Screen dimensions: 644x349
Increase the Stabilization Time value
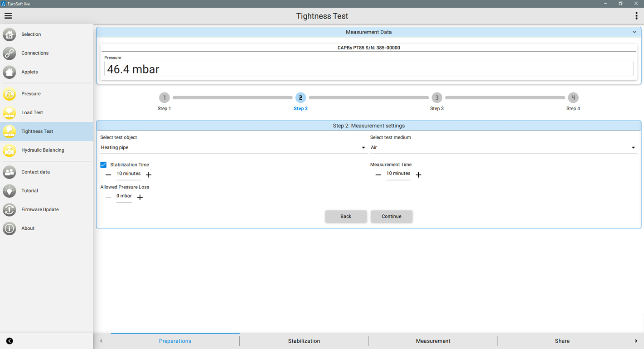[149, 174]
